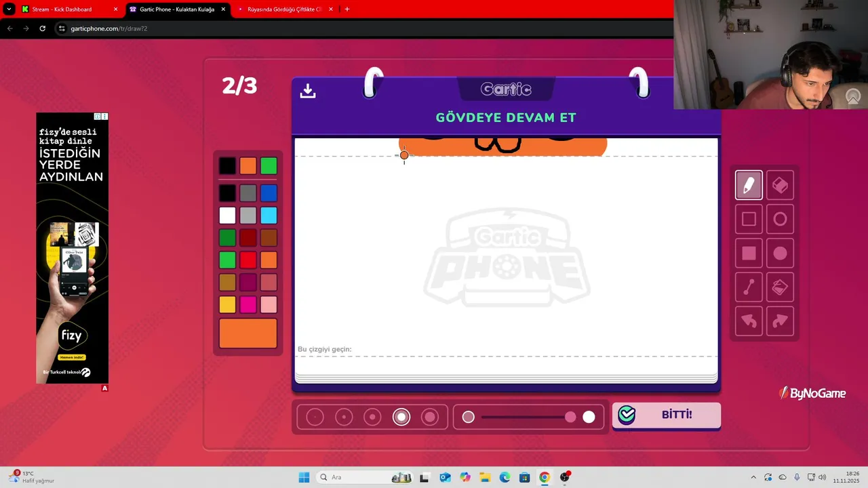Pick the dark green color swatch
The width and height of the screenshot is (868, 488).
point(227,238)
